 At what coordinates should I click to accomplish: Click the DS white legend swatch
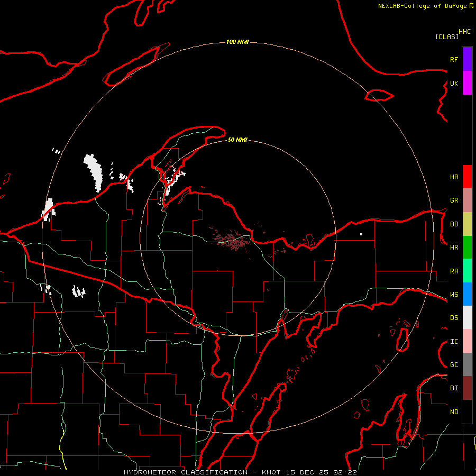point(467,317)
